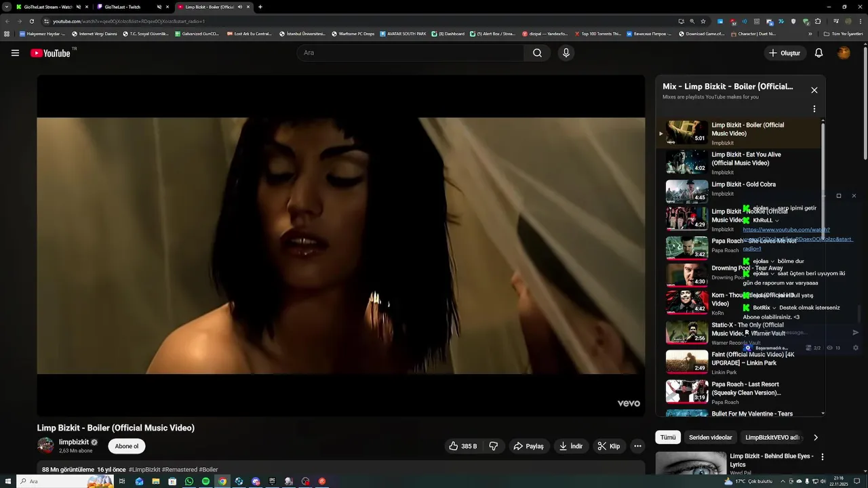This screenshot has height=488, width=868.
Task: Open Chrome three-dot menu
Action: point(859,21)
